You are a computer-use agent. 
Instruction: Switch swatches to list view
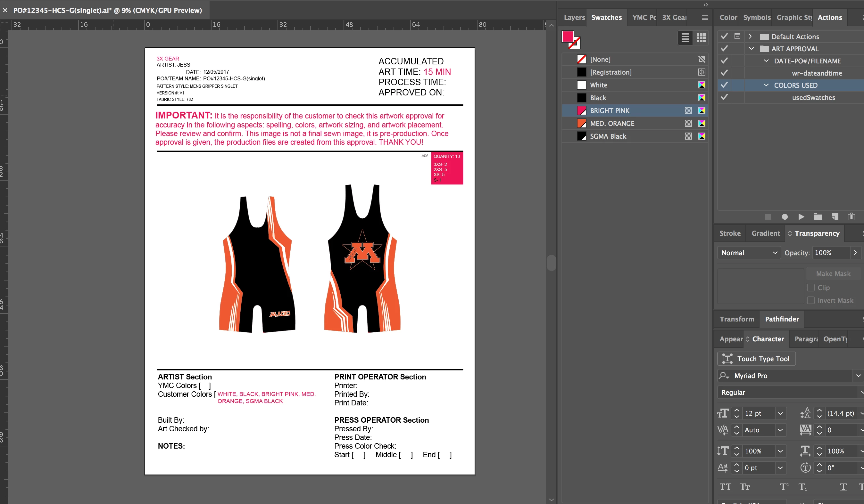point(685,38)
